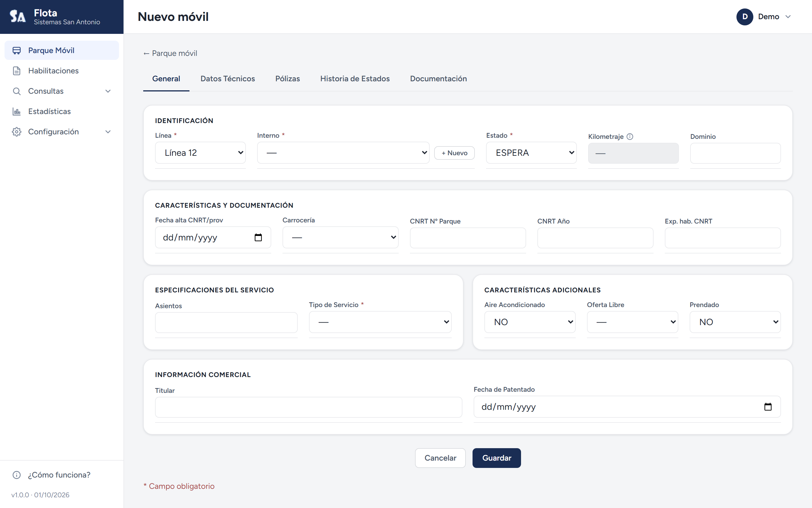Open the Estado dropdown showing ESPERA
812x508 pixels.
coord(531,153)
